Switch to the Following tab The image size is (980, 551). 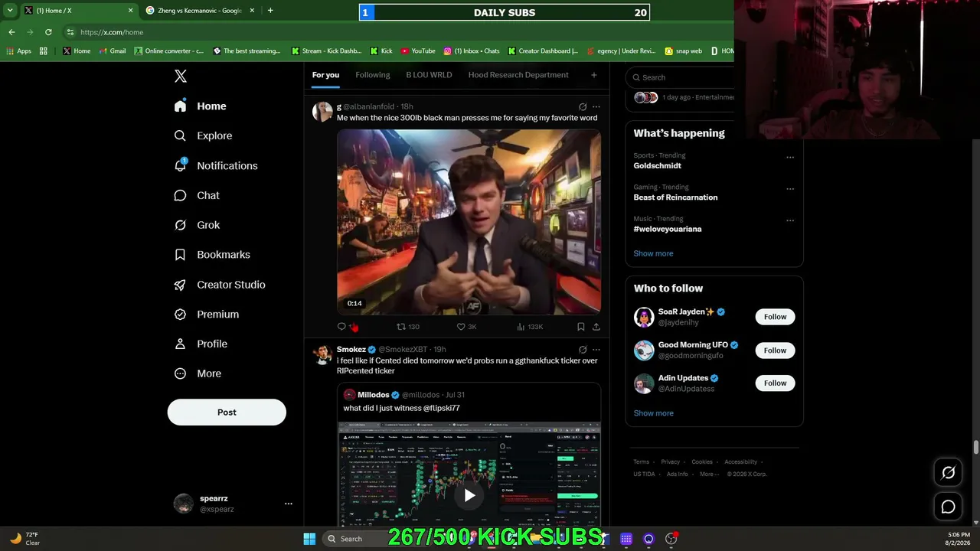[x=373, y=75]
